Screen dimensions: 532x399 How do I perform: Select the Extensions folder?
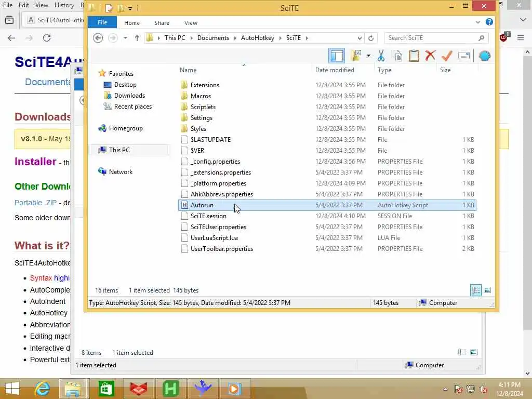[x=205, y=85]
